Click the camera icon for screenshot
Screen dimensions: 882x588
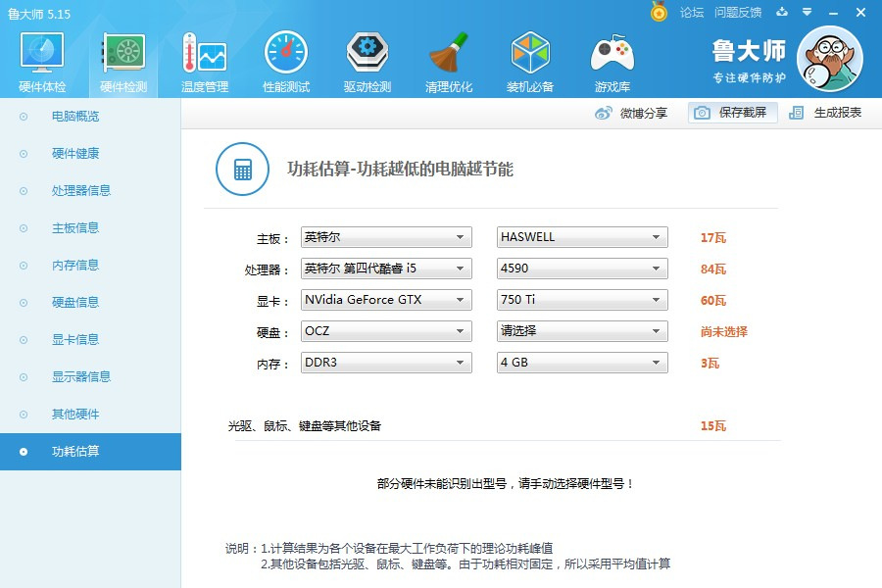point(702,113)
